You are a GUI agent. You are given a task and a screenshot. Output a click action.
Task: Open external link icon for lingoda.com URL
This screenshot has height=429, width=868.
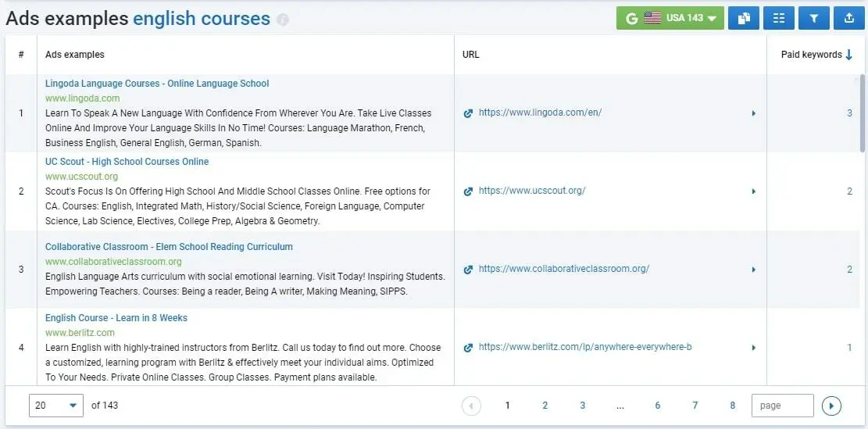pyautogui.click(x=468, y=113)
